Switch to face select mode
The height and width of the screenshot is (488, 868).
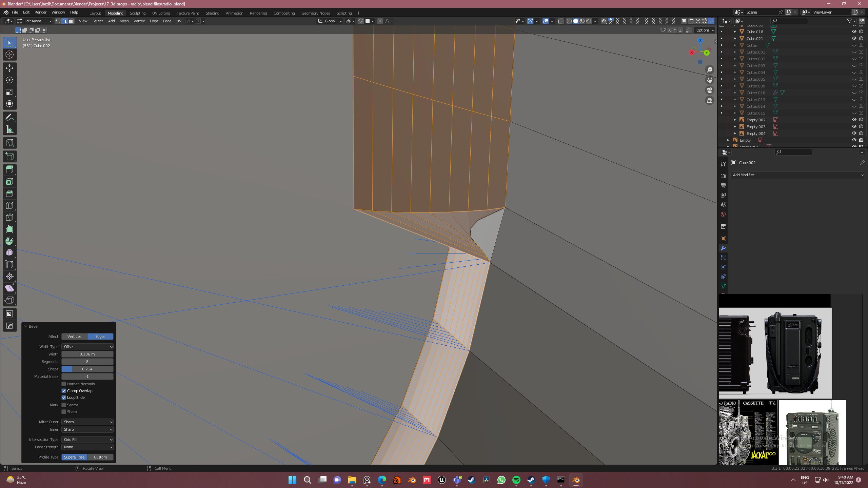click(x=71, y=21)
